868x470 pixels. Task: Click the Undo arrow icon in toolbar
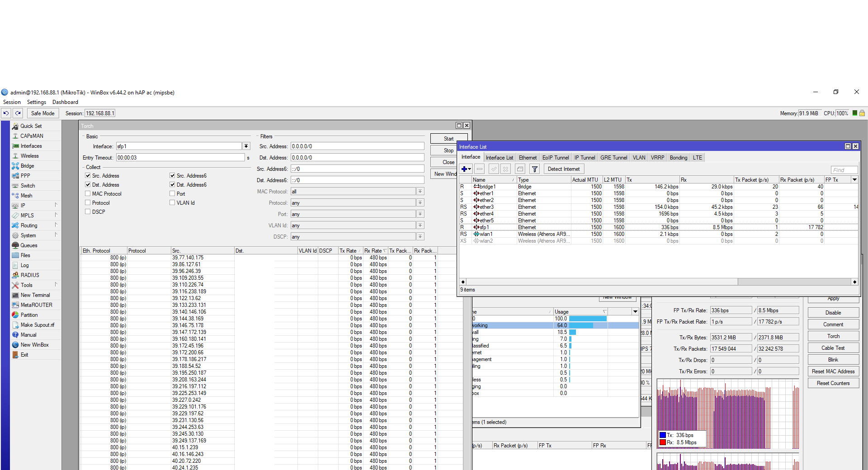click(x=6, y=113)
